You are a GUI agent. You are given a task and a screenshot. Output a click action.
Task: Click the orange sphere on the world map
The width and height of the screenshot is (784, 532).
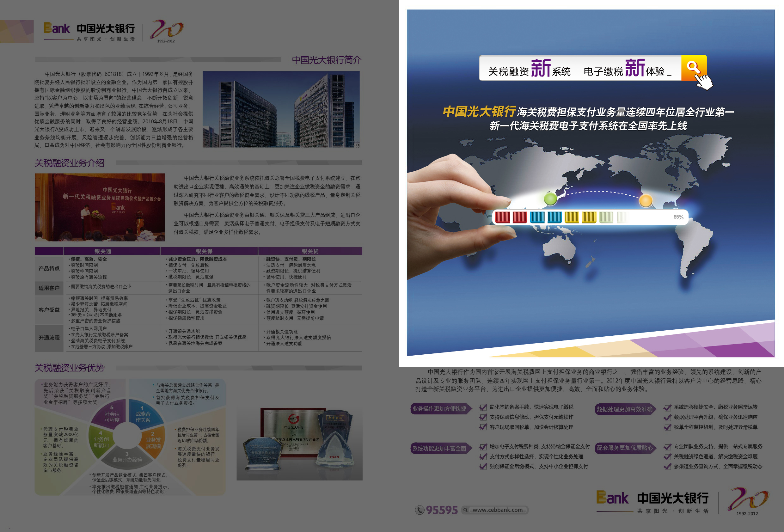646,201
